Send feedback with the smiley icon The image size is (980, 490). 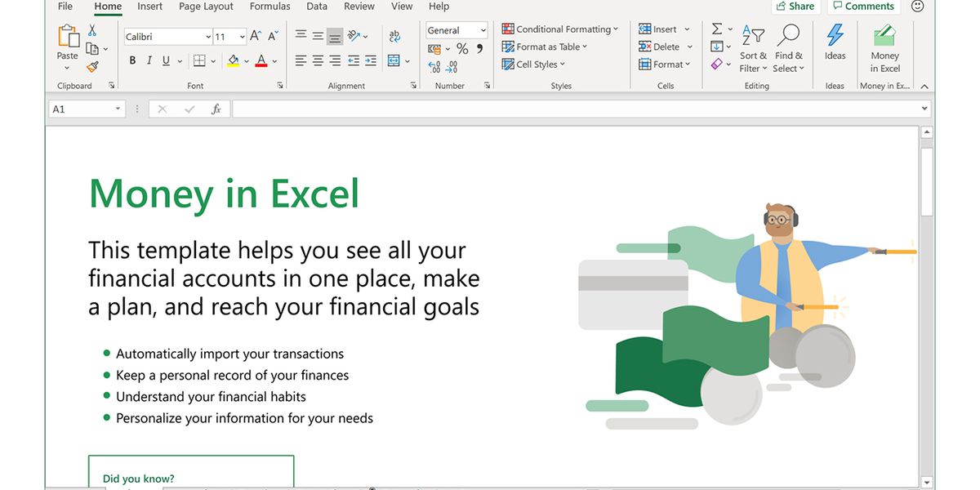[917, 7]
